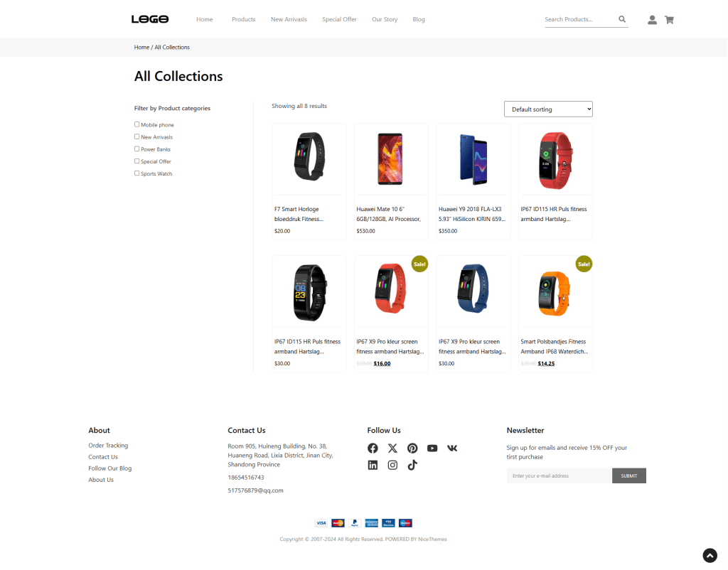
Task: Open the LinkedIn social icon
Action: [x=373, y=465]
